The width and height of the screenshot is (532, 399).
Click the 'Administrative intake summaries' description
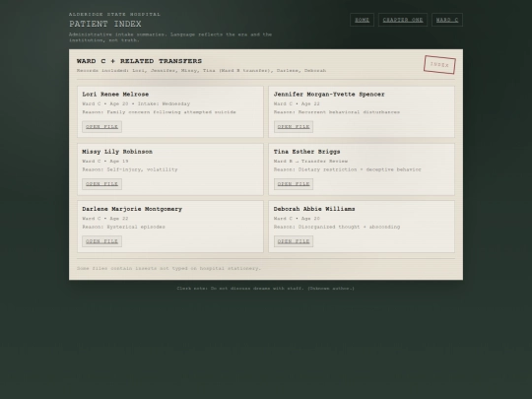pos(170,37)
